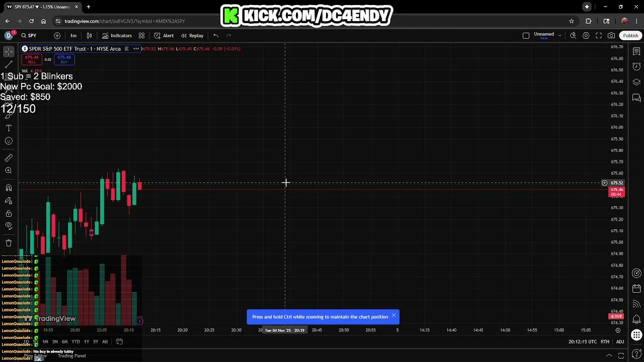Open the layout setup square icon
Viewport: 644px width, 362px height.
(526, 36)
